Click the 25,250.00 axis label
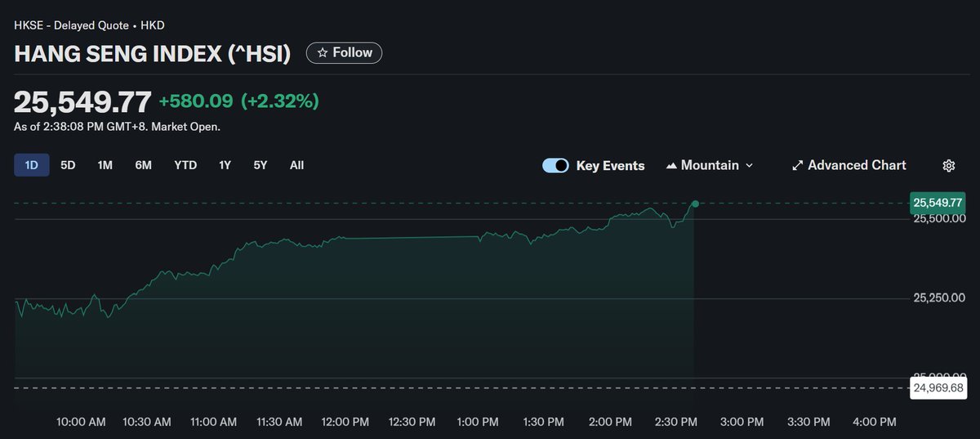Image resolution: width=980 pixels, height=439 pixels. coord(939,298)
